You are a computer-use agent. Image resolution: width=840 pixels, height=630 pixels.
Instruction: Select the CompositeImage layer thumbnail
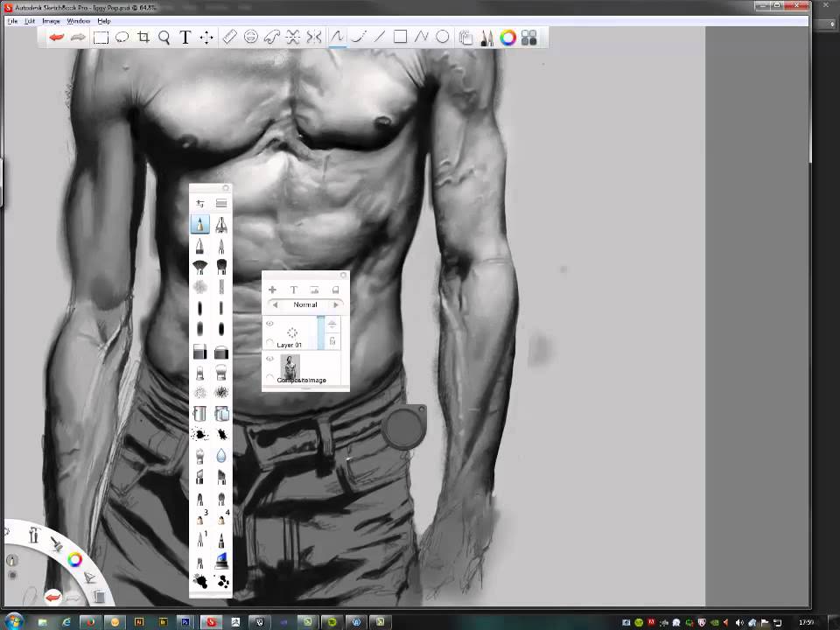point(290,366)
